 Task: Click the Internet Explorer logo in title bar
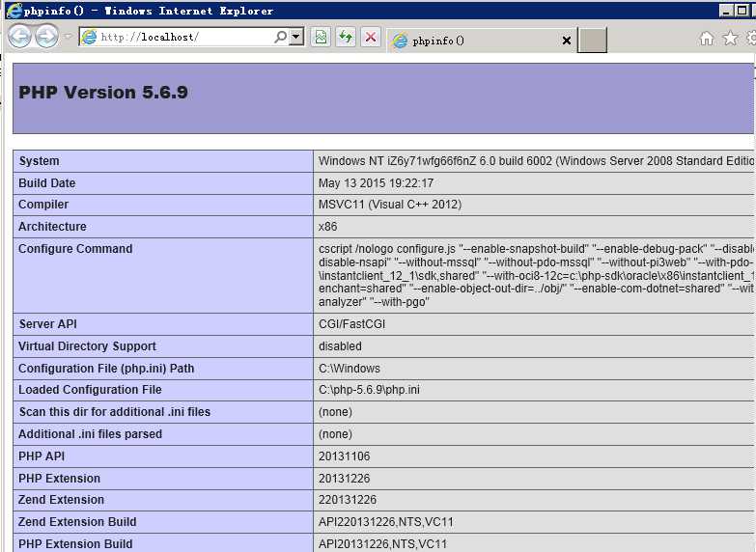[x=14, y=10]
